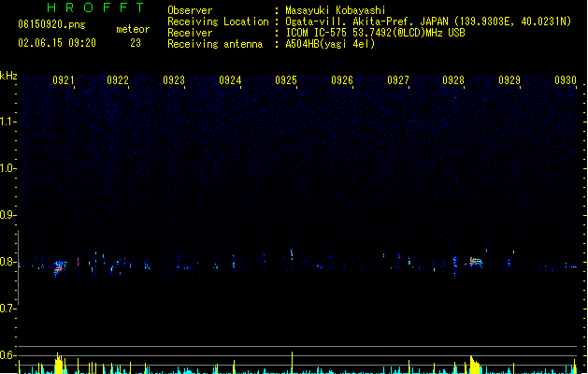Click the yellow intensity peak below 0925
Screen dimensions: 588x374
coord(292,362)
